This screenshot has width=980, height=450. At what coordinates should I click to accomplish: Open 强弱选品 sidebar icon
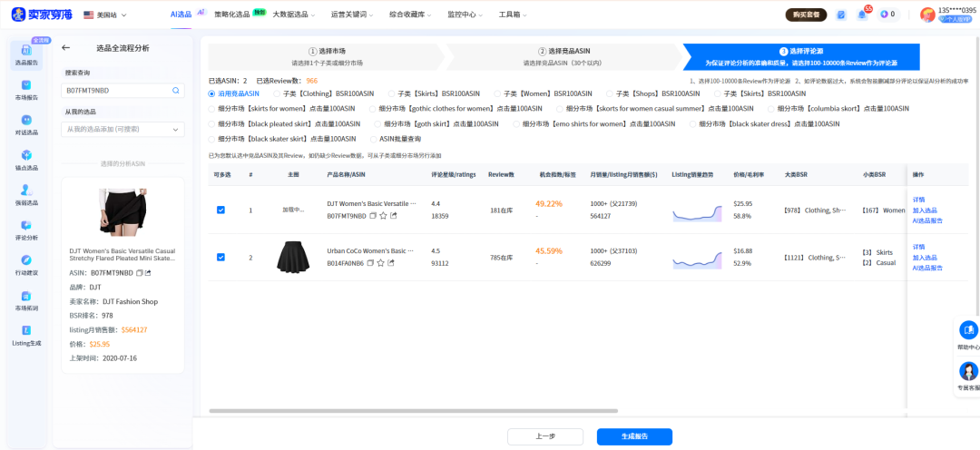(x=26, y=194)
